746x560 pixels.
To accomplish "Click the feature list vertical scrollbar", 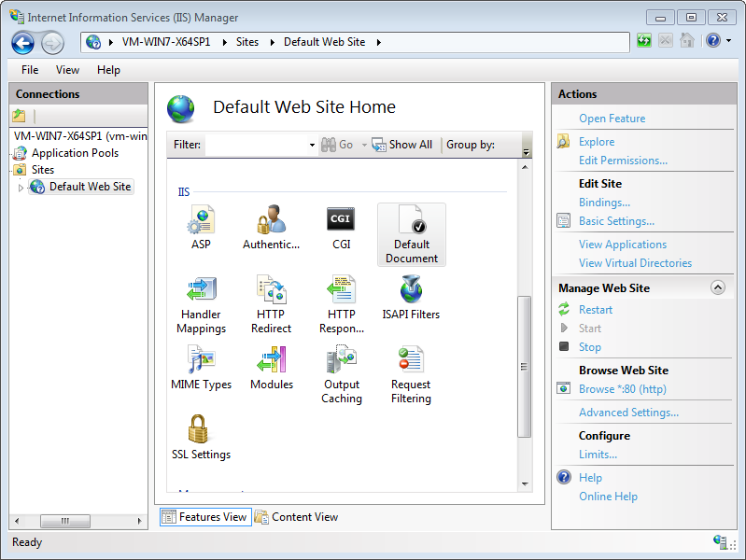I will tap(525, 364).
